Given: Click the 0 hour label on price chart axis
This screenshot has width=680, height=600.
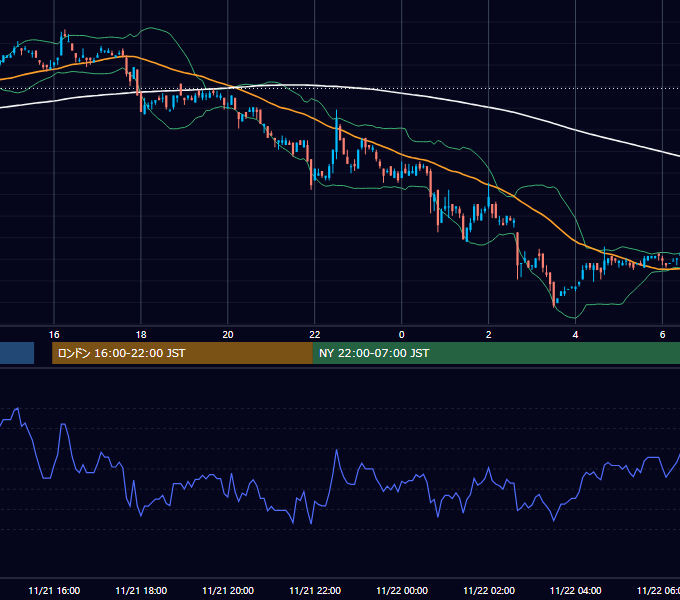Looking at the screenshot, I should (402, 334).
